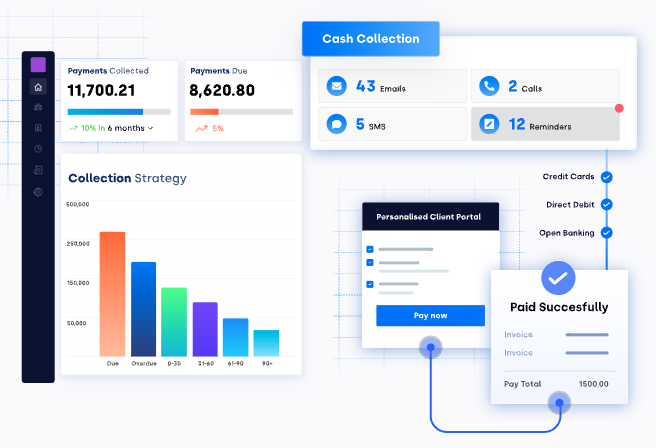Click the Emails envelope icon

coord(336,86)
